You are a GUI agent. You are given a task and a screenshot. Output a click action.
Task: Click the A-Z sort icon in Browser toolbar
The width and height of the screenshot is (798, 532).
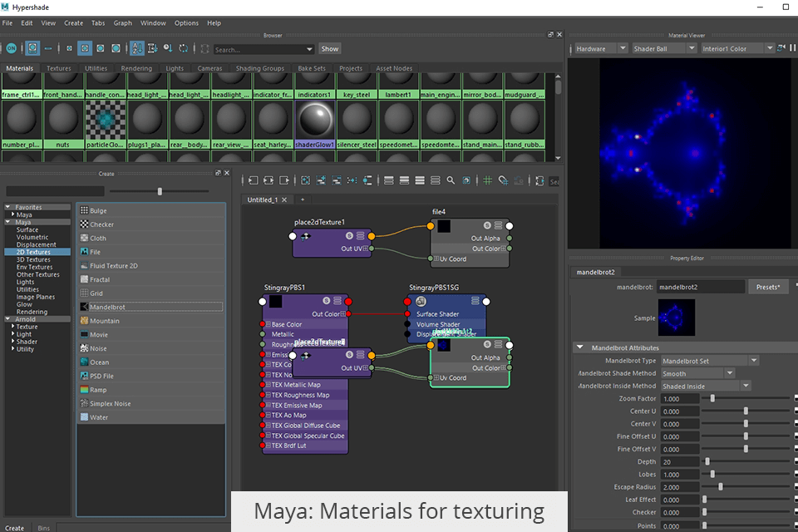(137, 49)
